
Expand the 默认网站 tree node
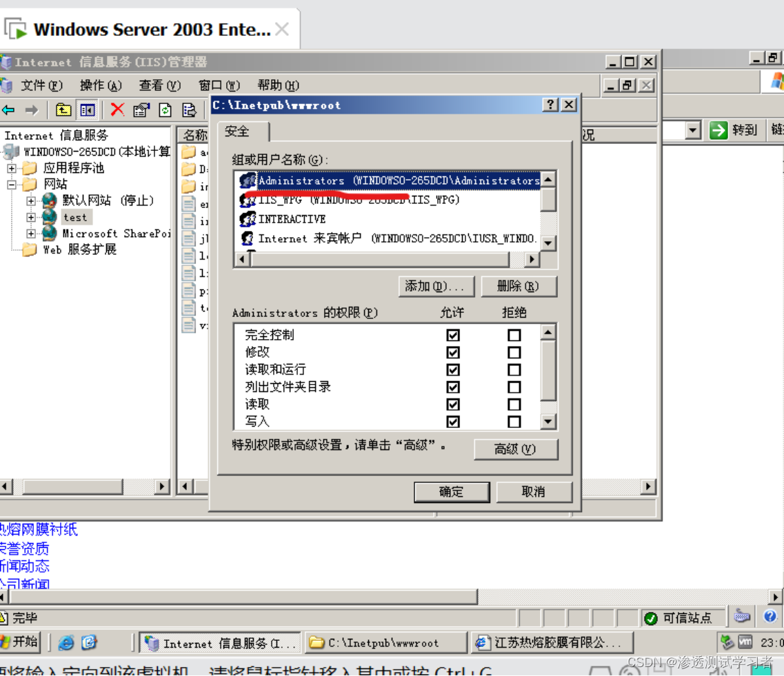point(31,201)
